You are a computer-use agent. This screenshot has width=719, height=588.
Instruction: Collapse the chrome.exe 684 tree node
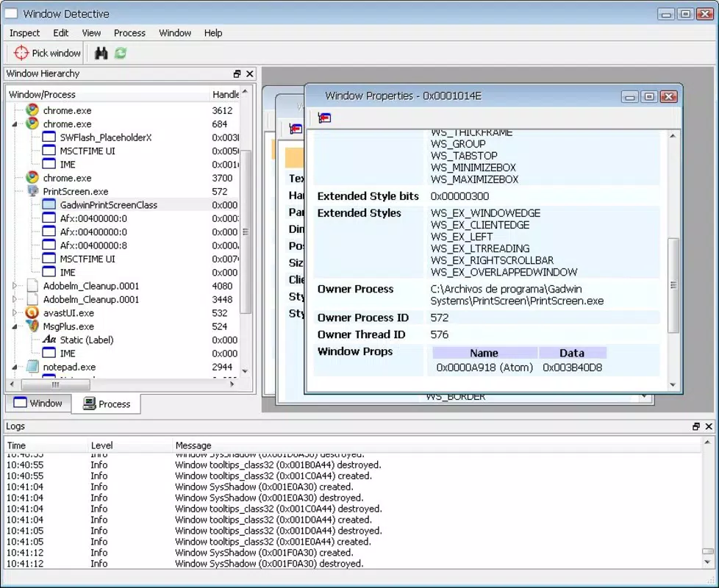tap(15, 123)
